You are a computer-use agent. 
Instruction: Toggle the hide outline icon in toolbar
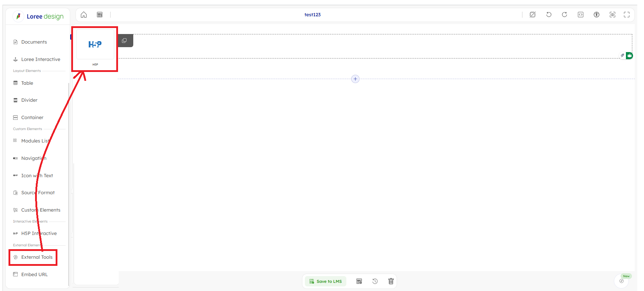(x=532, y=15)
